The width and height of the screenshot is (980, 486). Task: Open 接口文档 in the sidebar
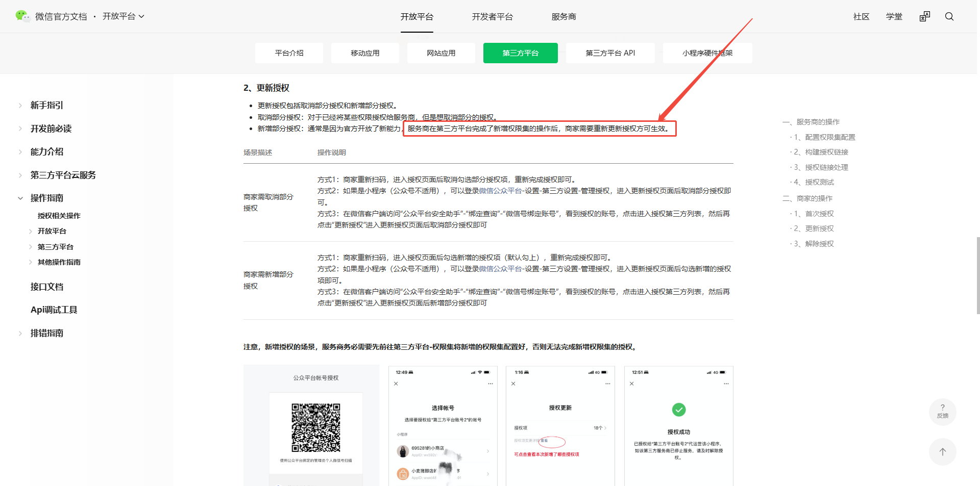pos(47,287)
